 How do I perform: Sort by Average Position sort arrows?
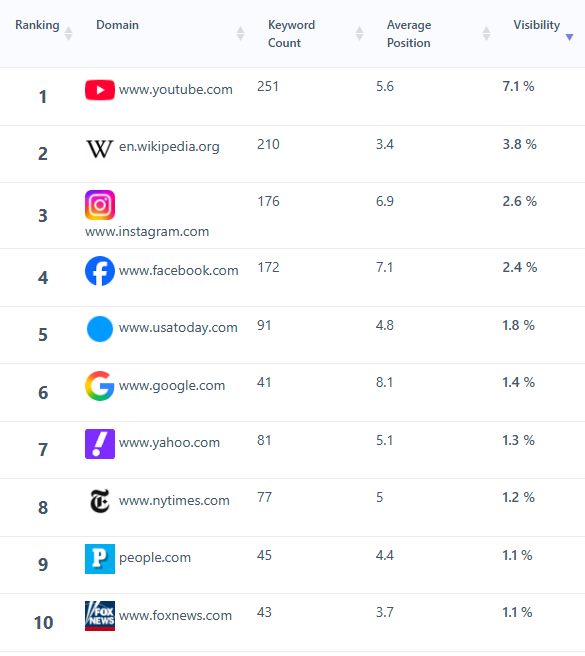486,33
